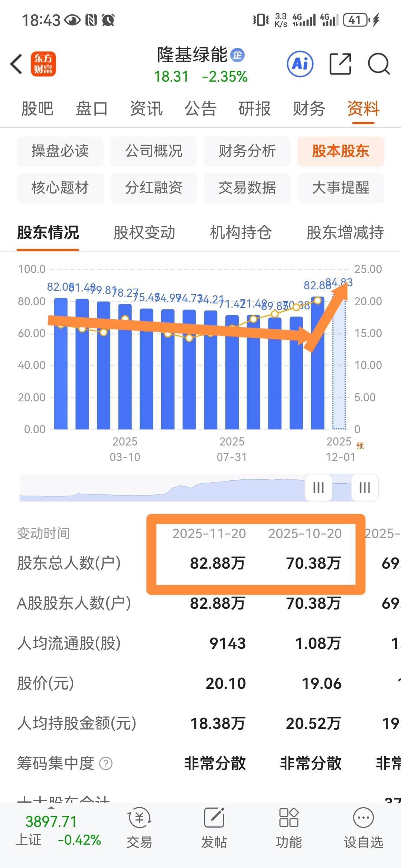Open the 交易 yen icon

[139, 818]
